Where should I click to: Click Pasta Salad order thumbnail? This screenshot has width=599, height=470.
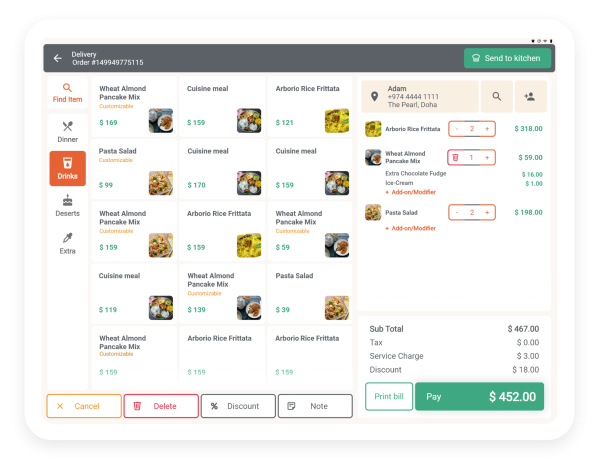[373, 212]
